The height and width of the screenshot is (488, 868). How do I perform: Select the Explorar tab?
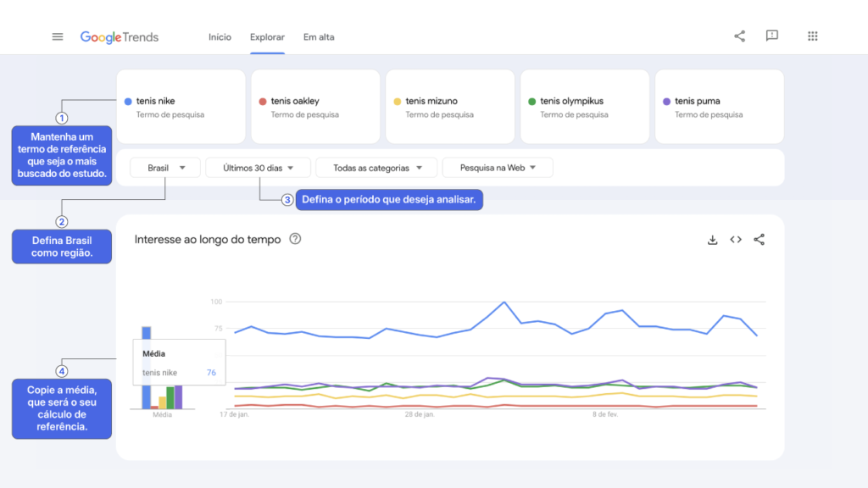(x=267, y=37)
